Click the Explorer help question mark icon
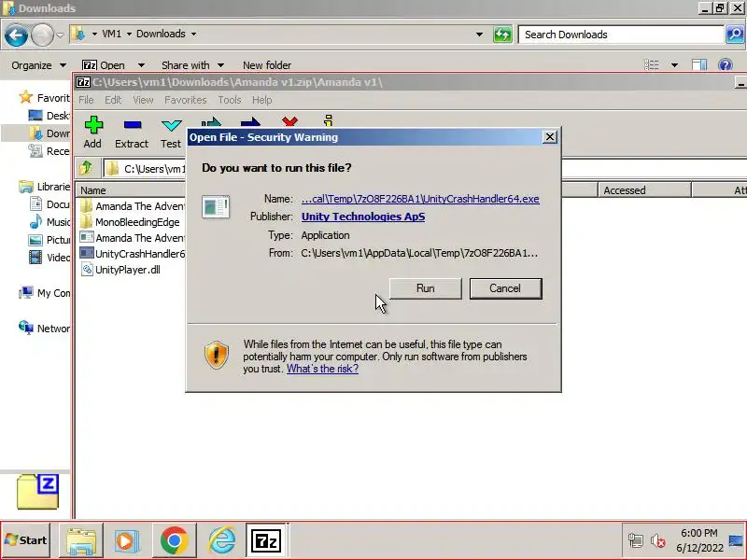 tap(726, 64)
